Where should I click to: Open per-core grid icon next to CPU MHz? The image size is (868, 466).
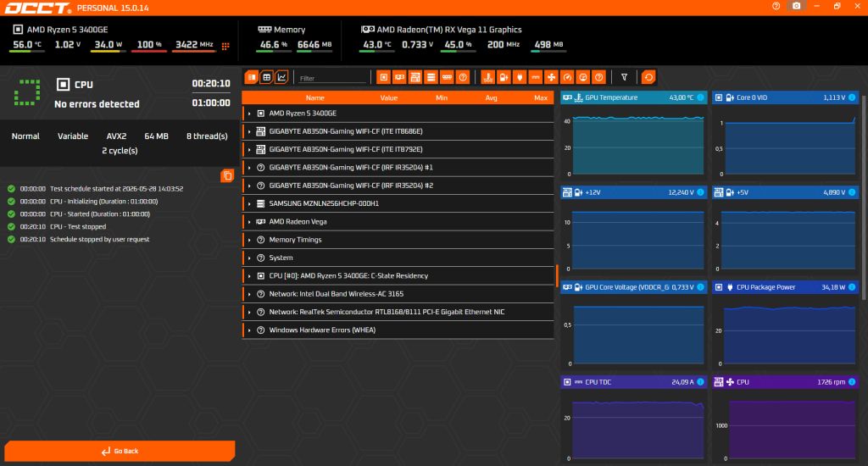pos(225,46)
